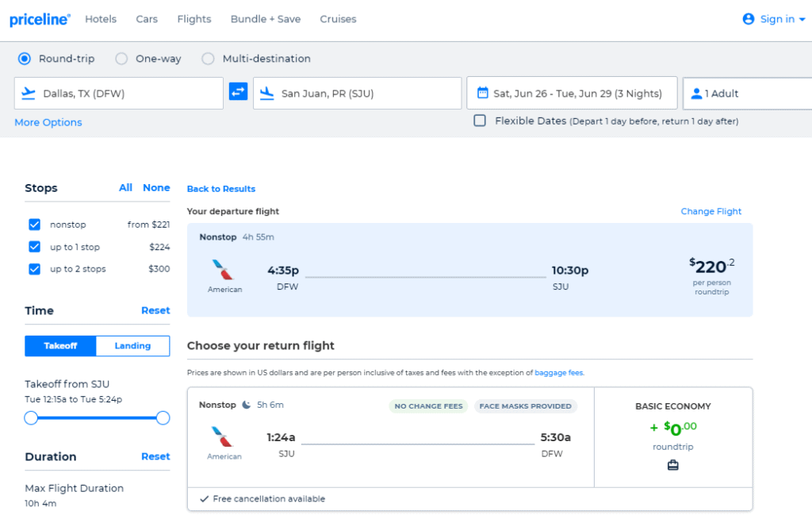Disable the up to 2 stops filter

pos(34,269)
